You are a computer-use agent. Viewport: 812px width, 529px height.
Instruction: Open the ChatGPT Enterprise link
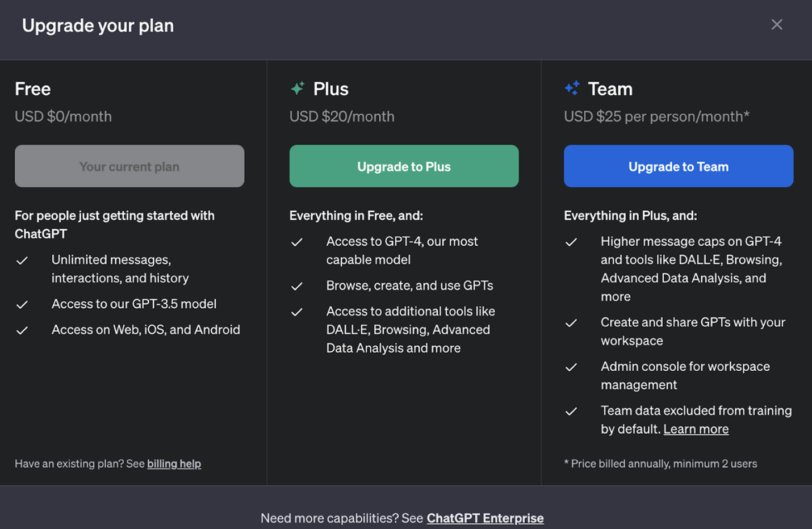pos(485,518)
